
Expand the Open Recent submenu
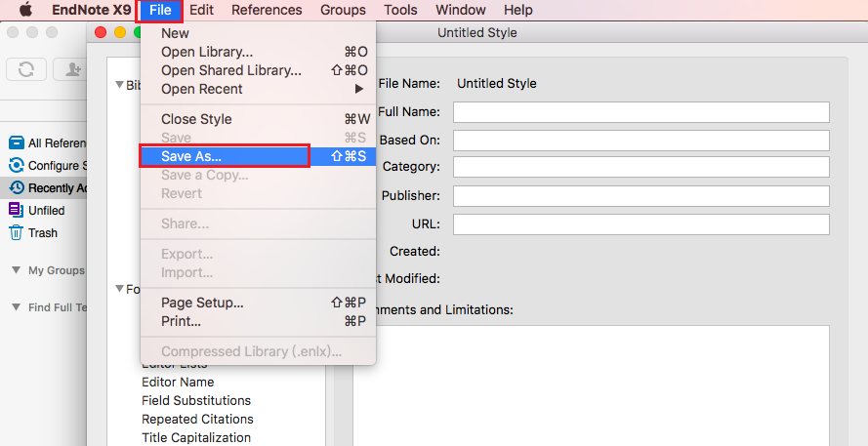(258, 89)
